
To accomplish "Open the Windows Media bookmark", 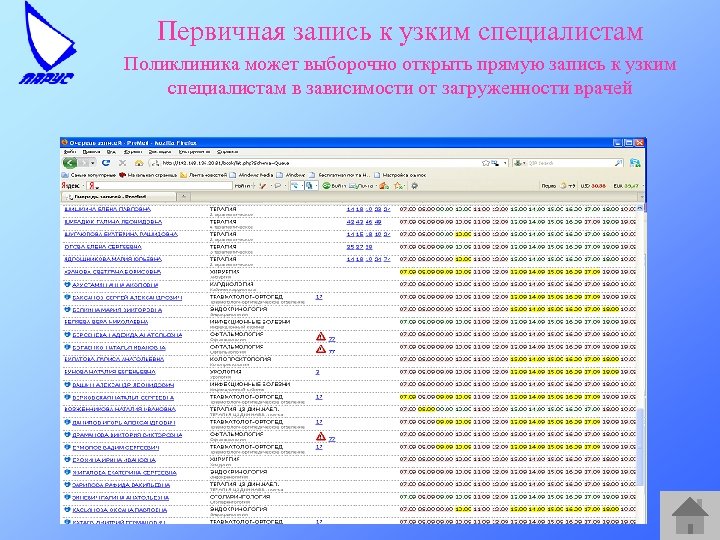I will 252,175.
